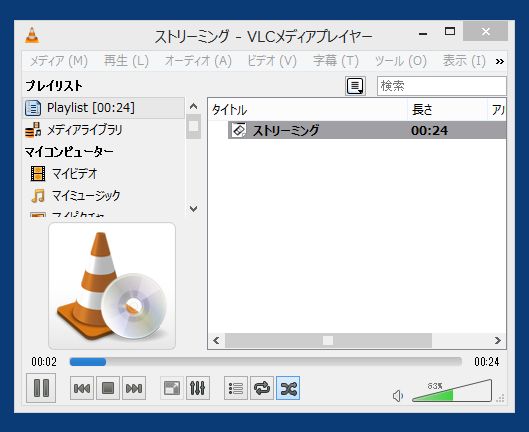
Task: Open the オーディオ (A) menu
Action: (198, 61)
